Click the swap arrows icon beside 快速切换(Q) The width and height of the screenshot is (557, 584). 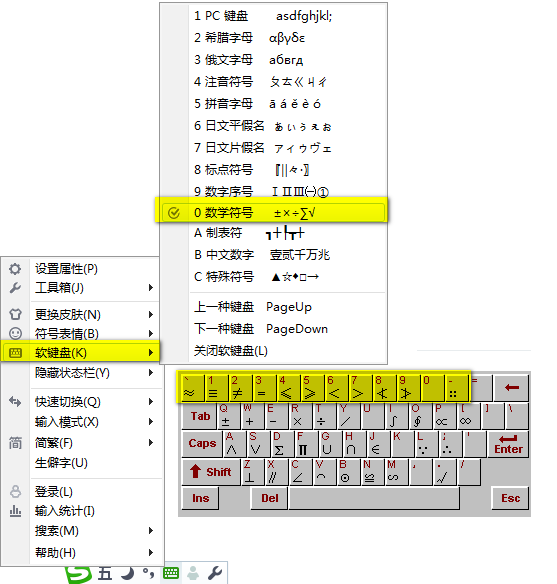point(15,402)
